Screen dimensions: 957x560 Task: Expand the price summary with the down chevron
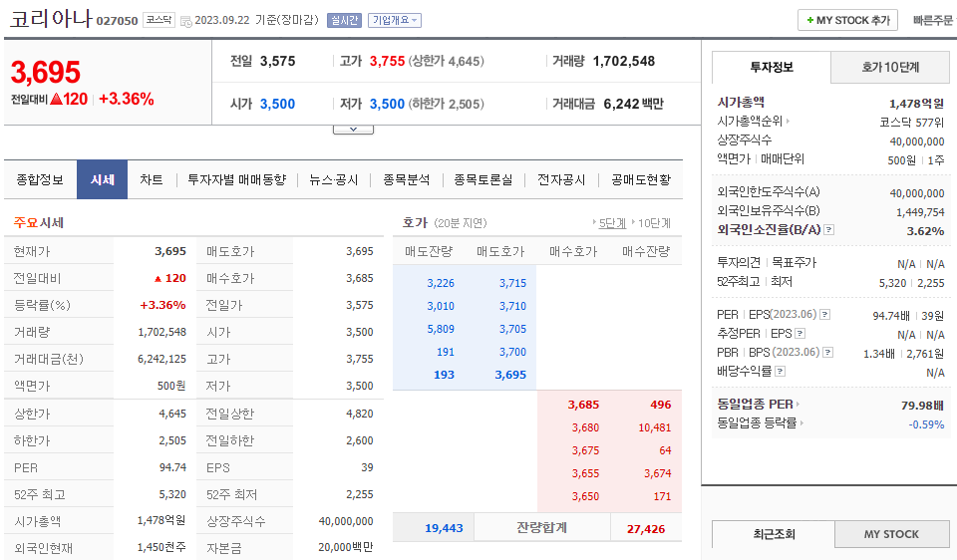point(353,130)
